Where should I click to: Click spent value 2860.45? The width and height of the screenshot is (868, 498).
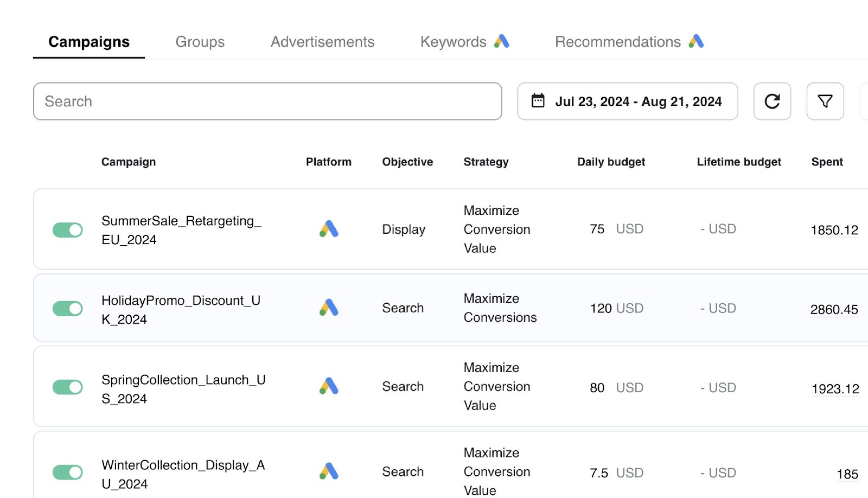pos(834,309)
